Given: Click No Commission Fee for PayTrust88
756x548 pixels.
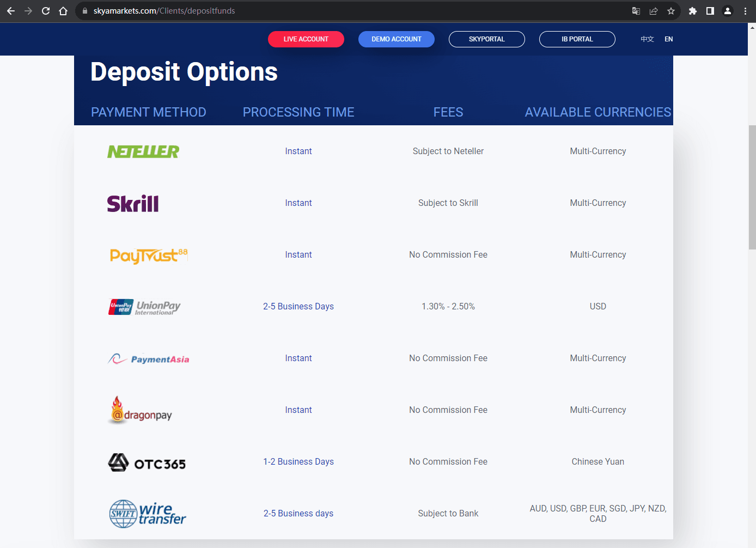Looking at the screenshot, I should [x=448, y=255].
